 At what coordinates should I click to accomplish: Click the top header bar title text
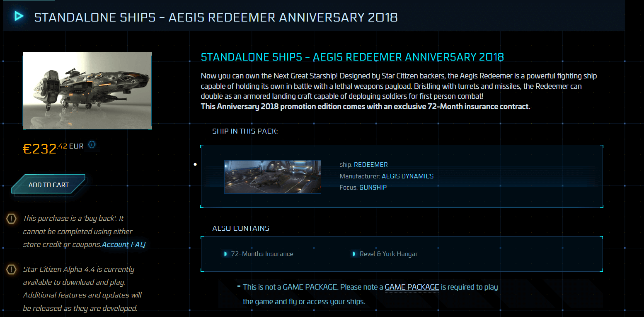click(215, 17)
